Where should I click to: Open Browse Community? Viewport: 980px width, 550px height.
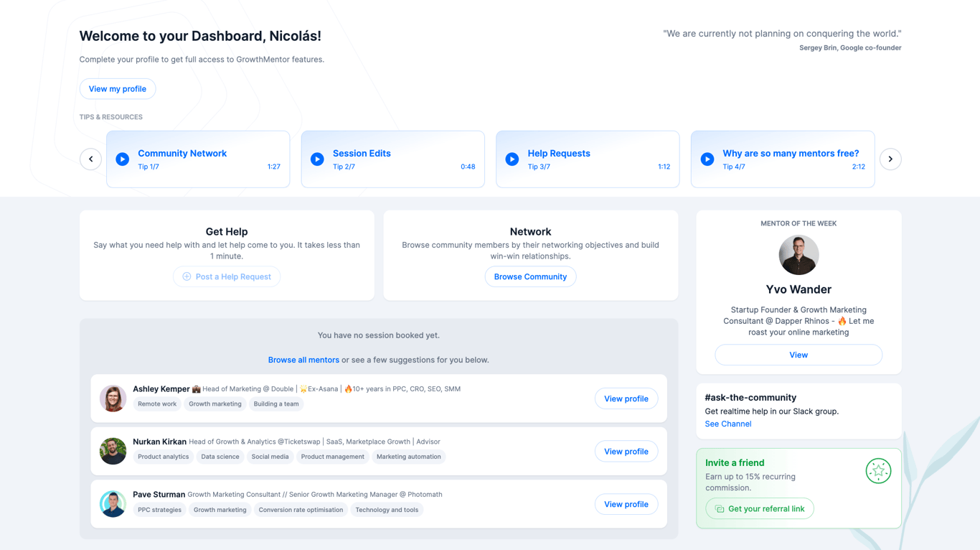pyautogui.click(x=530, y=276)
